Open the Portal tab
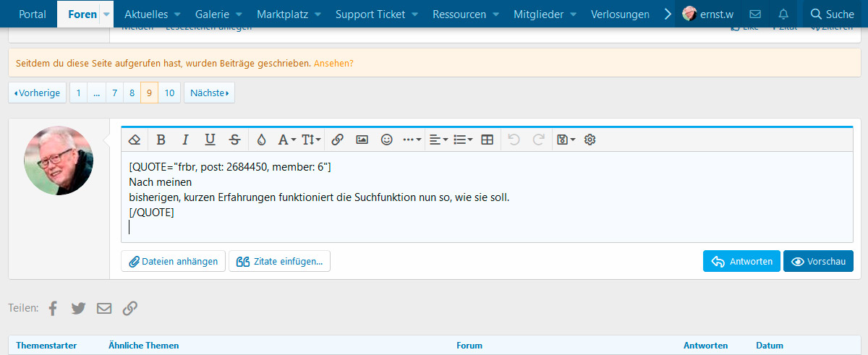868x355 pixels. (33, 14)
